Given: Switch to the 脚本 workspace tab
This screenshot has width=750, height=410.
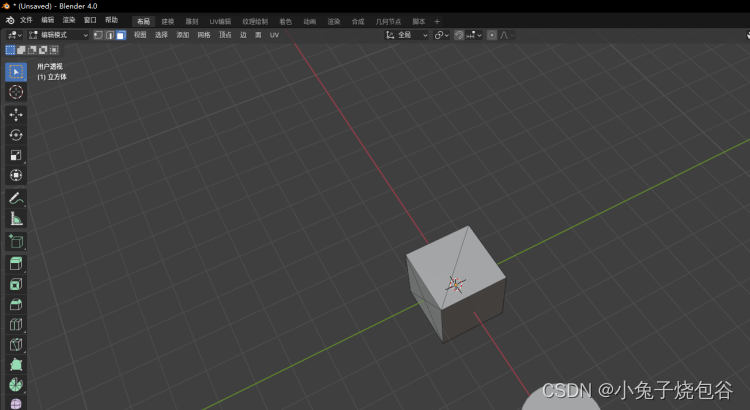Looking at the screenshot, I should tap(419, 22).
